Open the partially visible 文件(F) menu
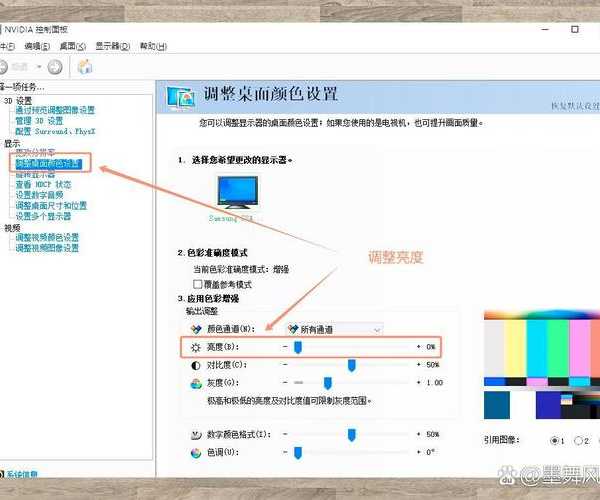600x500 pixels. coord(7,46)
